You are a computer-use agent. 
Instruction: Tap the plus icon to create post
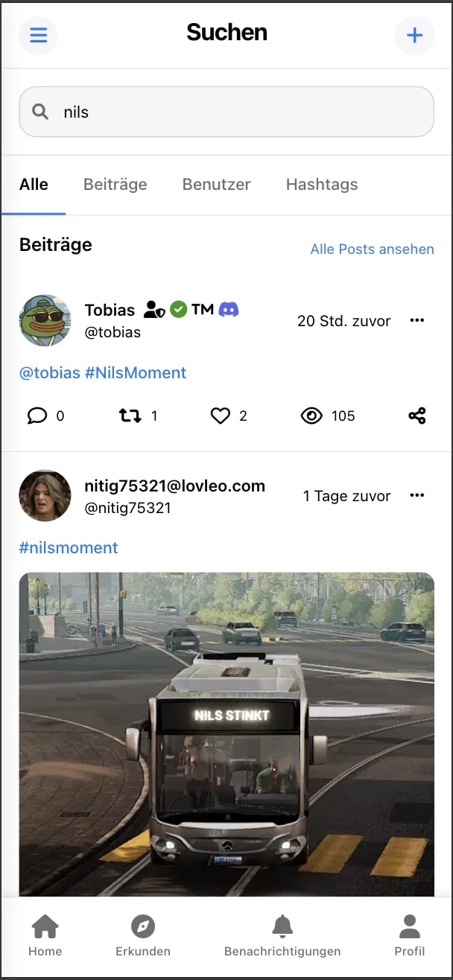pyautogui.click(x=414, y=35)
